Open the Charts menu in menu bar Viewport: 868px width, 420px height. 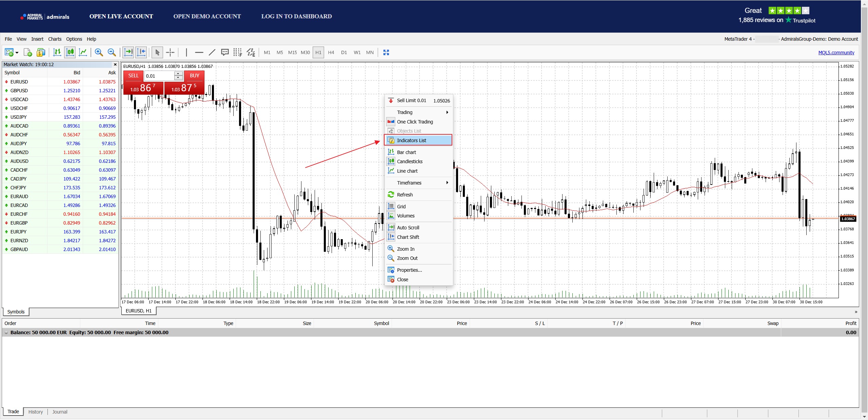pos(55,39)
